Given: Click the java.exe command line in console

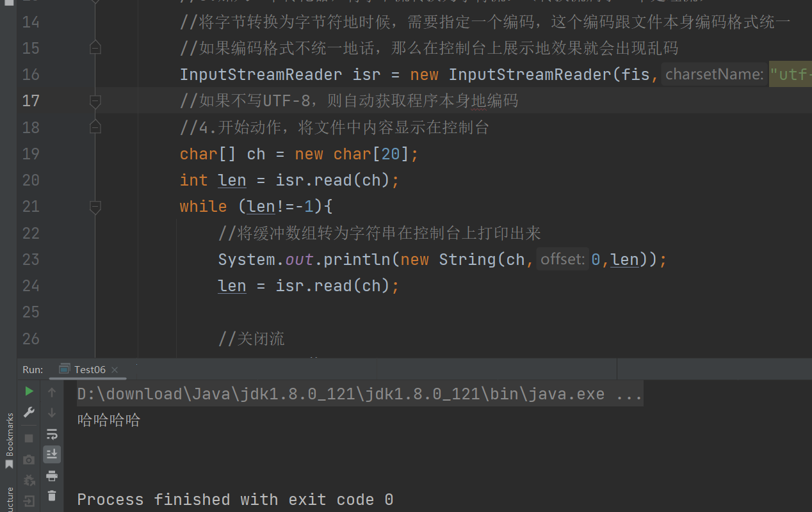Looking at the screenshot, I should point(359,394).
